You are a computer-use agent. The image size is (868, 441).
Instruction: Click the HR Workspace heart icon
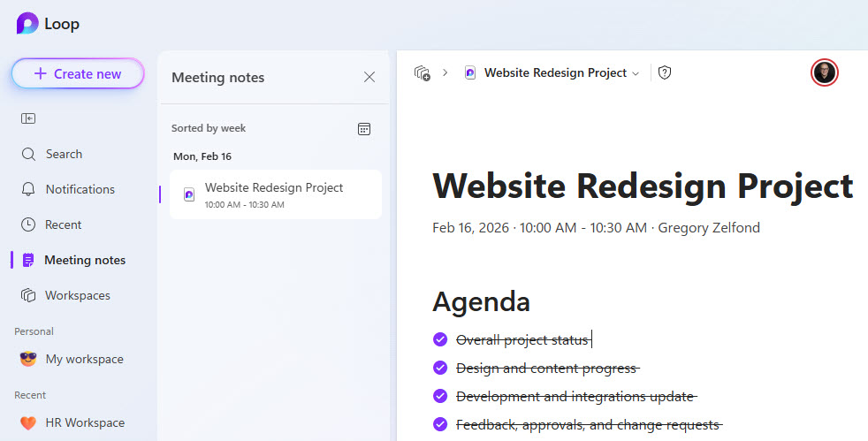(28, 422)
